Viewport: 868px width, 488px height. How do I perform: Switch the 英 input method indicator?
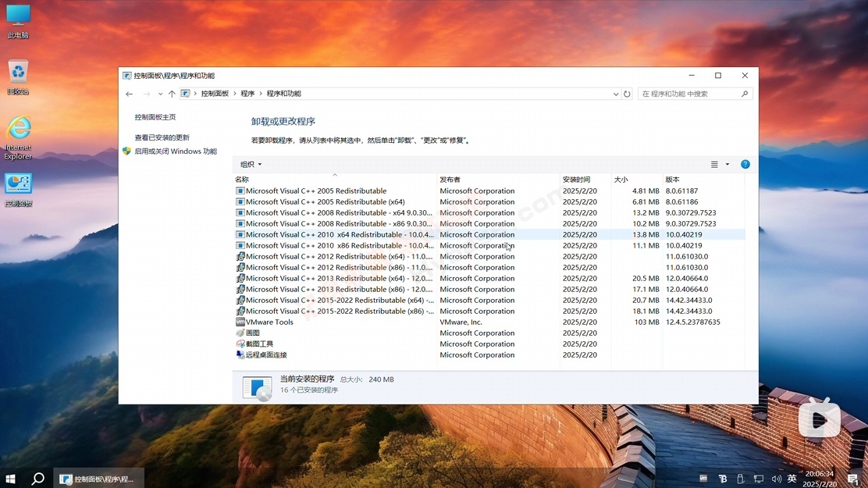point(792,479)
